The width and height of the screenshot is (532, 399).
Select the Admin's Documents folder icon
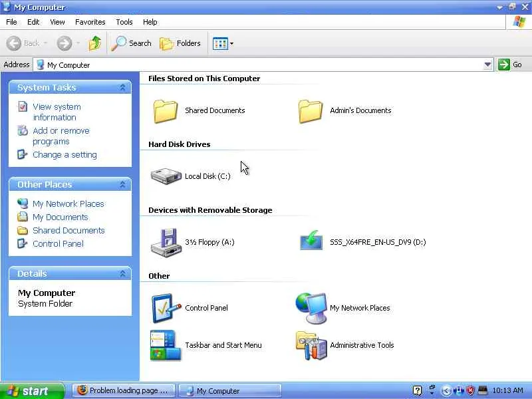(310, 111)
